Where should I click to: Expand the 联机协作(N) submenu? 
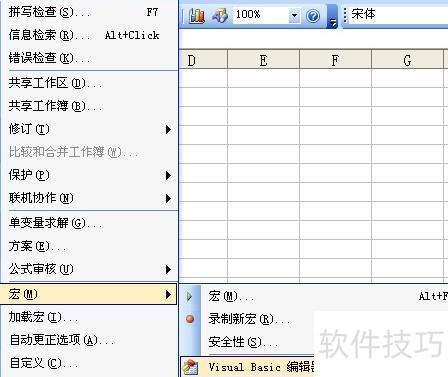click(x=89, y=198)
